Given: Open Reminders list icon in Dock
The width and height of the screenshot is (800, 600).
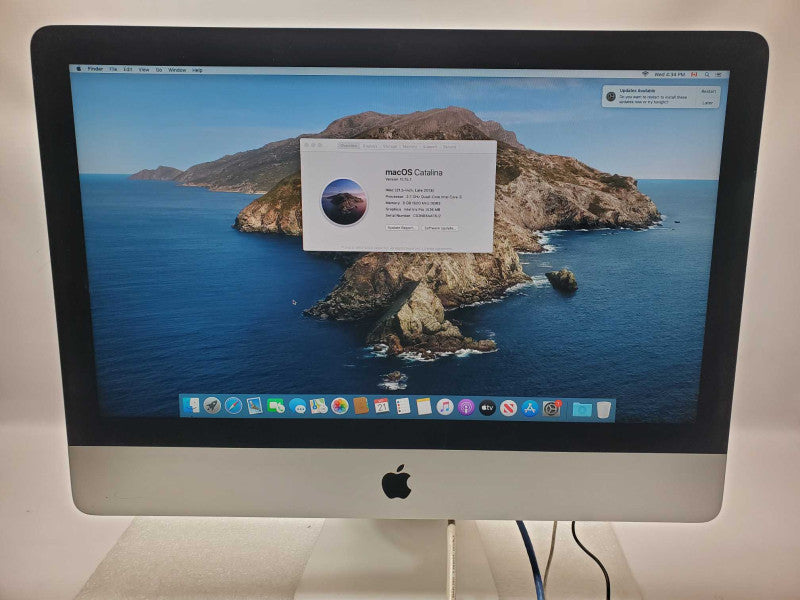Looking at the screenshot, I should tap(403, 407).
